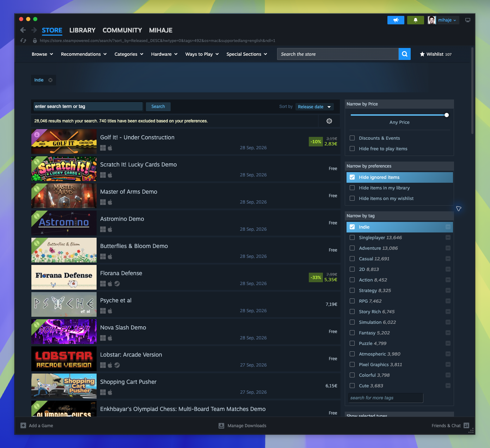The width and height of the screenshot is (490, 448).
Task: Click the mihaje profile avatar
Action: [x=432, y=20]
